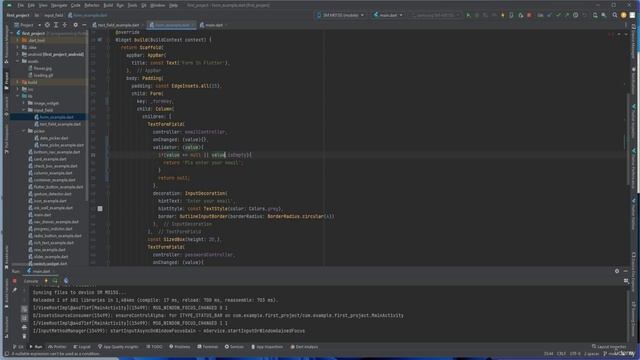This screenshot has height=360, width=640.
Task: Click the user account avatar icon
Action: (623, 15)
